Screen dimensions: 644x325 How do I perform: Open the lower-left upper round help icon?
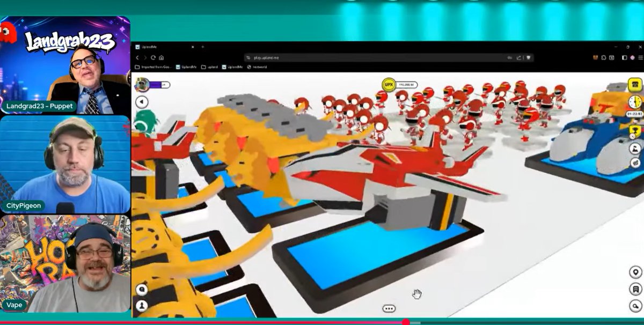point(142,290)
